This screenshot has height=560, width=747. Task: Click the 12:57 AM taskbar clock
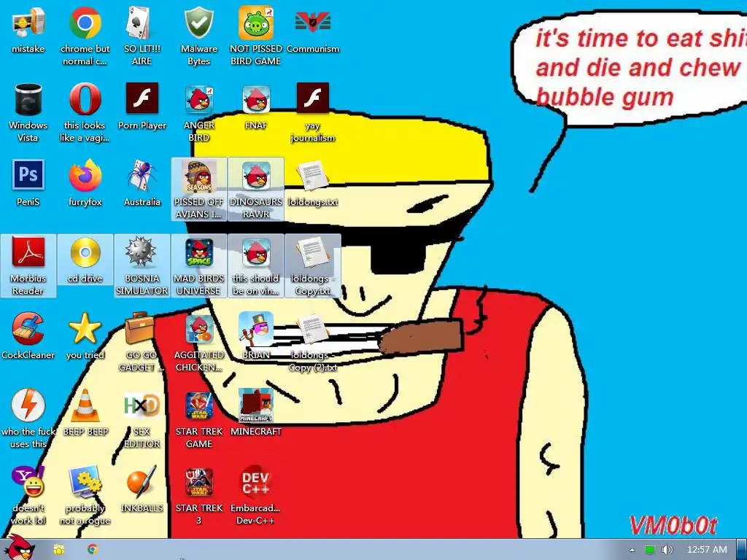click(x=707, y=550)
